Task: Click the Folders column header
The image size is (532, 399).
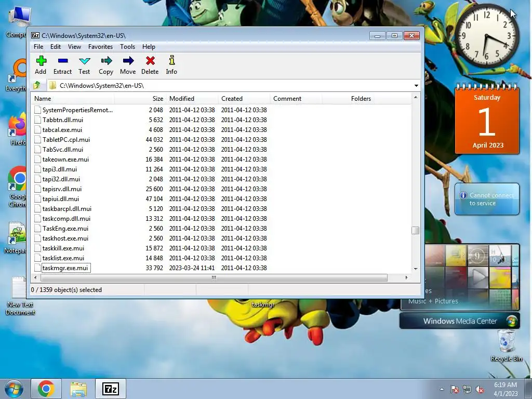Action: click(x=348, y=99)
